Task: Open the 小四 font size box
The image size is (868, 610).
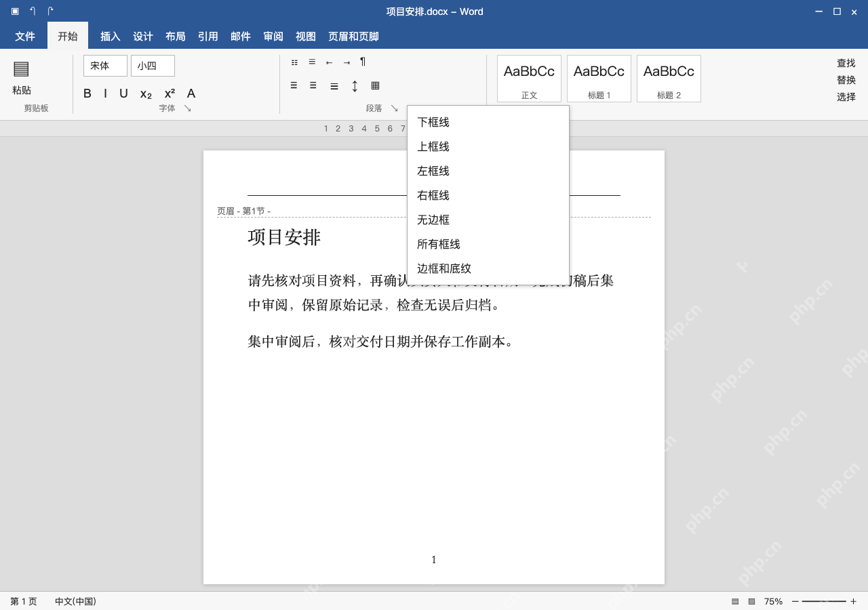Action: [153, 66]
